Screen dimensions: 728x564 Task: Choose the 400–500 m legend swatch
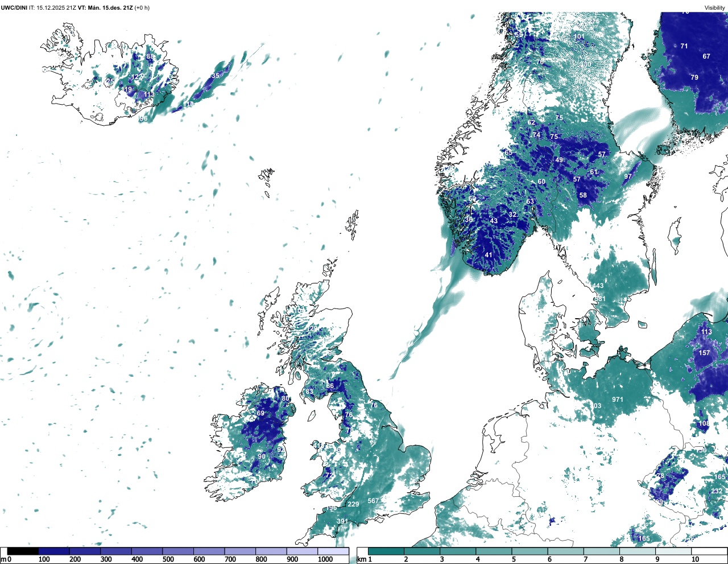click(x=147, y=551)
